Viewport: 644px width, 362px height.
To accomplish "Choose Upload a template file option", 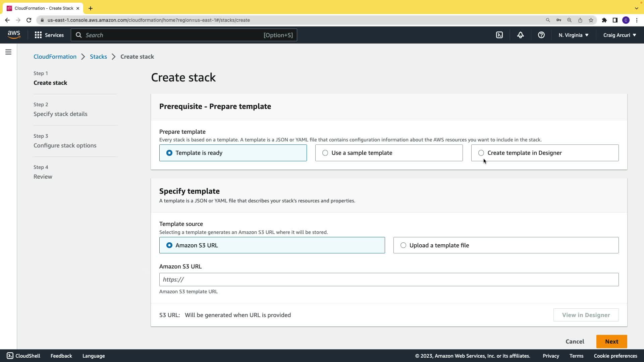I will click(x=403, y=245).
